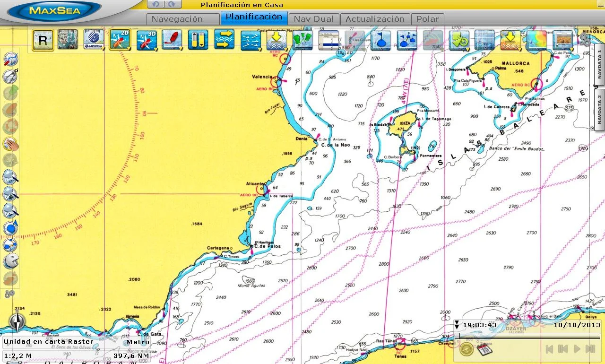Image resolution: width=605 pixels, height=364 pixels.
Task: Select the hand pan tool
Action: (x=10, y=144)
